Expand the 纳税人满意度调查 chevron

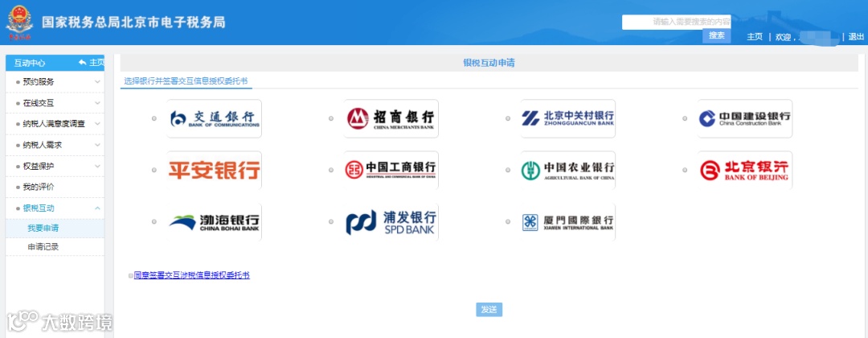(x=97, y=124)
